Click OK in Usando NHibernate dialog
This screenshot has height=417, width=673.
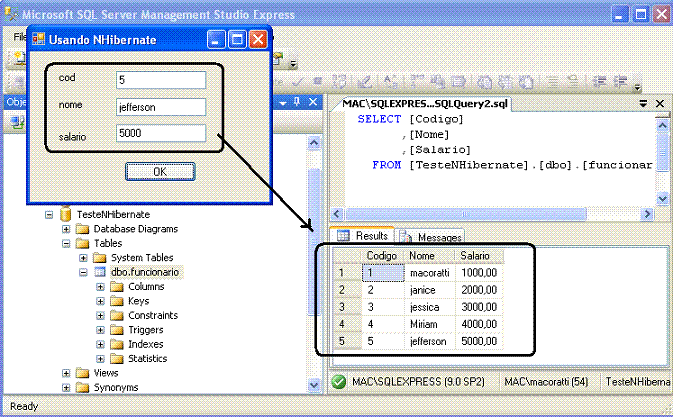(160, 172)
